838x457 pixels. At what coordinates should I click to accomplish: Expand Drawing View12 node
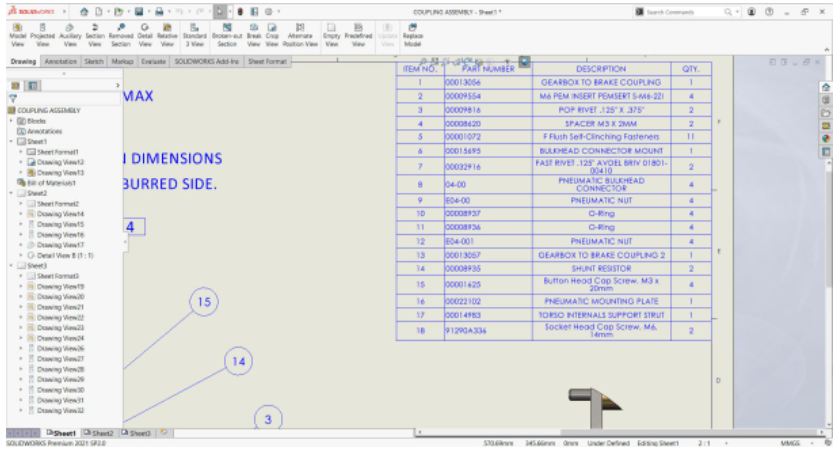tap(21, 162)
